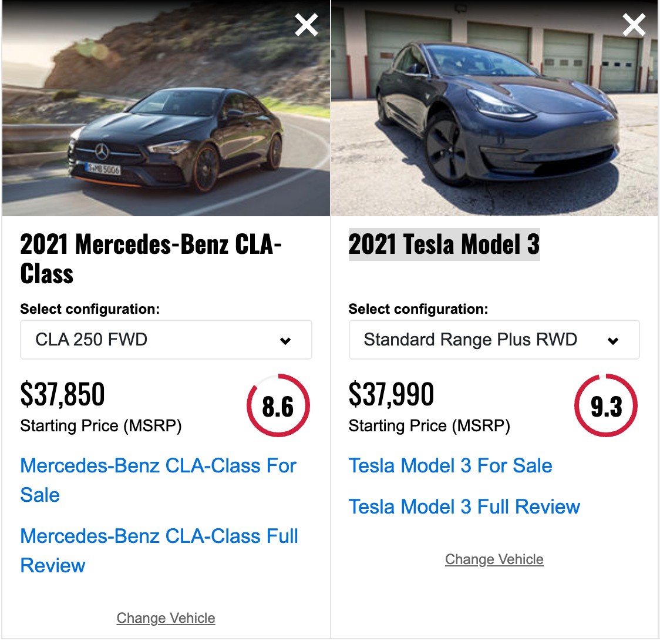Open the CLA 250 FWD configuration dropdown
660x644 pixels.
[x=166, y=340]
